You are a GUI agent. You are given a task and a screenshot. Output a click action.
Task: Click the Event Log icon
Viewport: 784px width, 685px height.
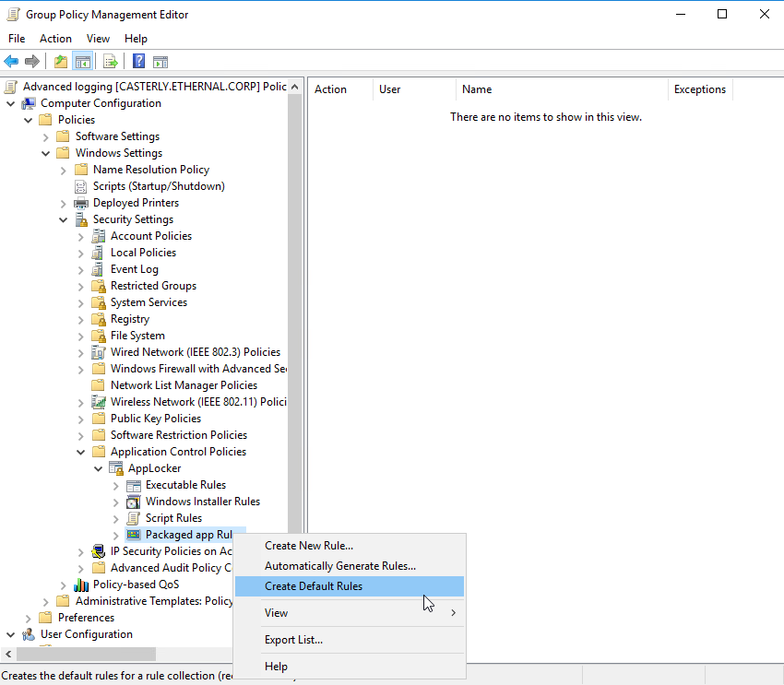pos(98,269)
